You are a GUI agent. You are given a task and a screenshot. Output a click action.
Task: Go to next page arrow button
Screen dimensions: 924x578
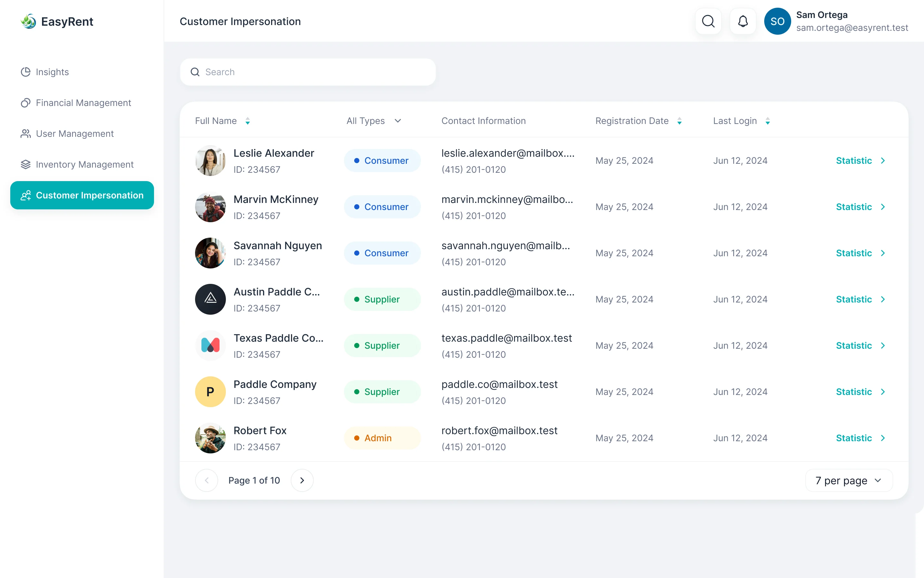[302, 480]
